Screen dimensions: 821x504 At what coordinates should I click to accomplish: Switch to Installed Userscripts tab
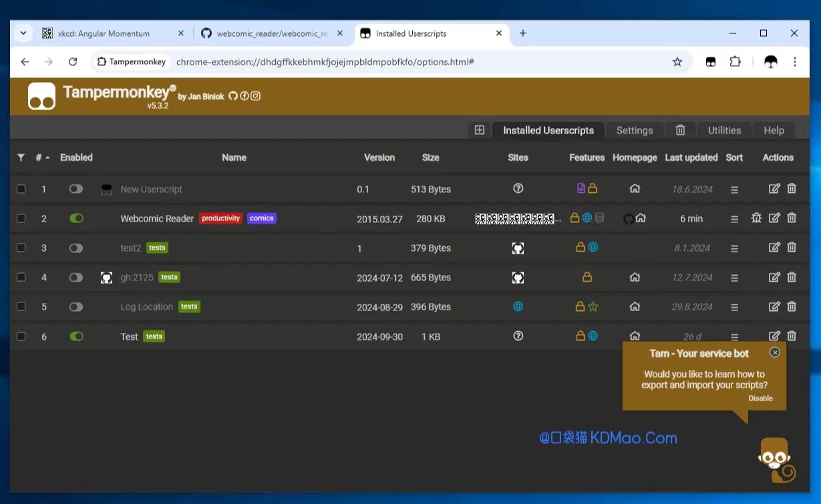click(x=548, y=130)
